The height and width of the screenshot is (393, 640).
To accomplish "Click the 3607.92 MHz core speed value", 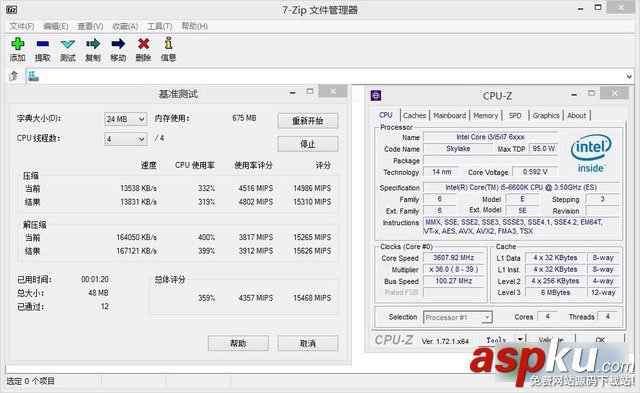I will [x=453, y=258].
